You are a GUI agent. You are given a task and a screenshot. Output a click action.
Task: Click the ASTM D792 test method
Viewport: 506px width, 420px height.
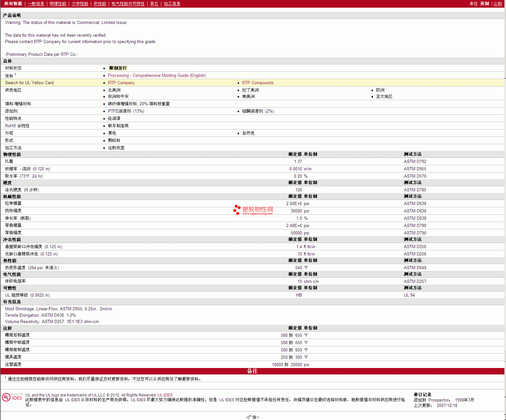tap(415, 162)
